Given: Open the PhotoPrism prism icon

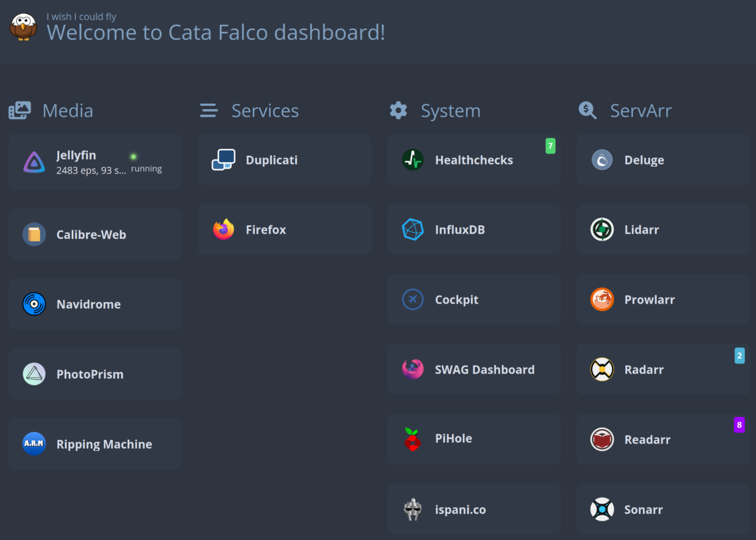Looking at the screenshot, I should (x=34, y=374).
